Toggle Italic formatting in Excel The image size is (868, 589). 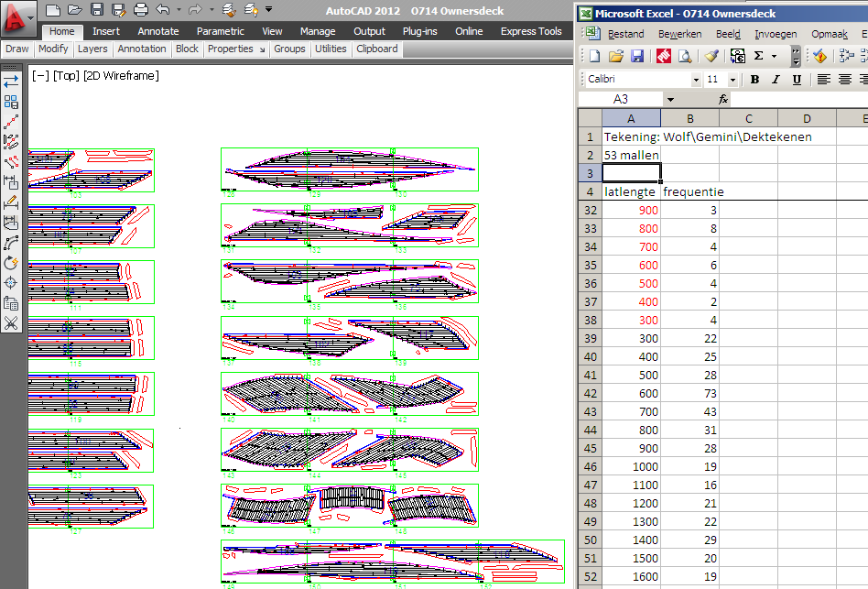pos(776,80)
